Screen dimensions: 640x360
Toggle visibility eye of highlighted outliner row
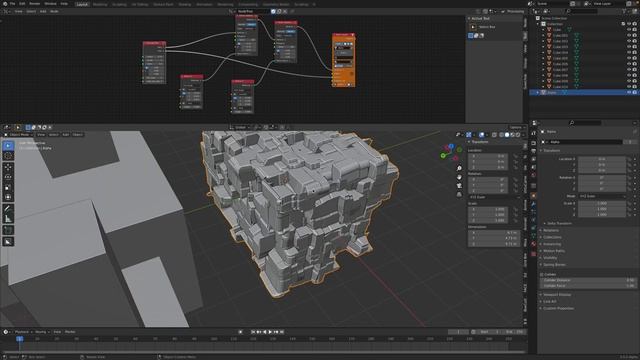tap(629, 93)
